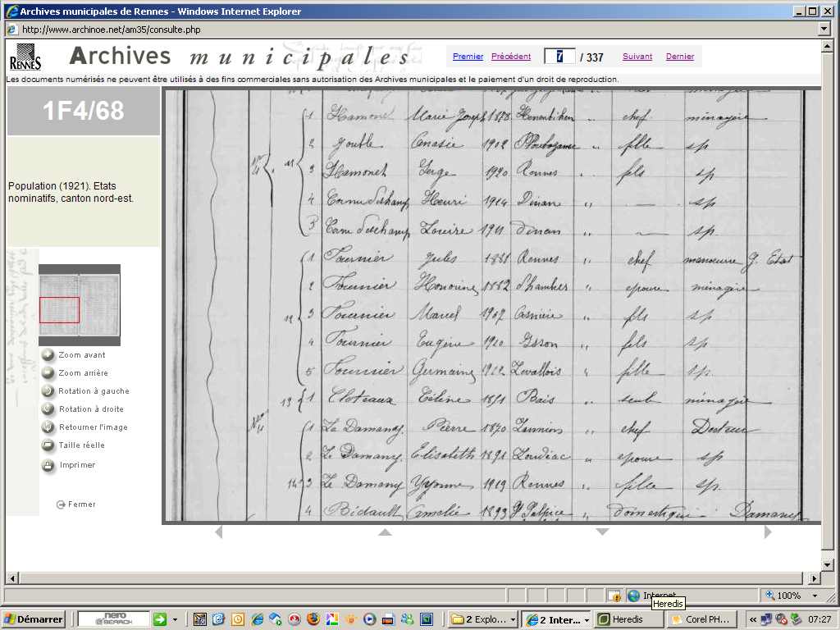Open the address bar URL dropdown
Viewport: 840px width, 630px height.
click(824, 29)
